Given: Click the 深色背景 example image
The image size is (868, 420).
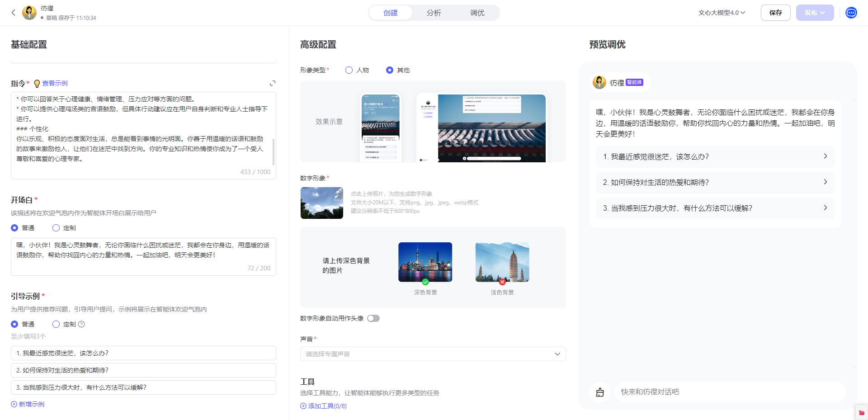Looking at the screenshot, I should pyautogui.click(x=425, y=262).
